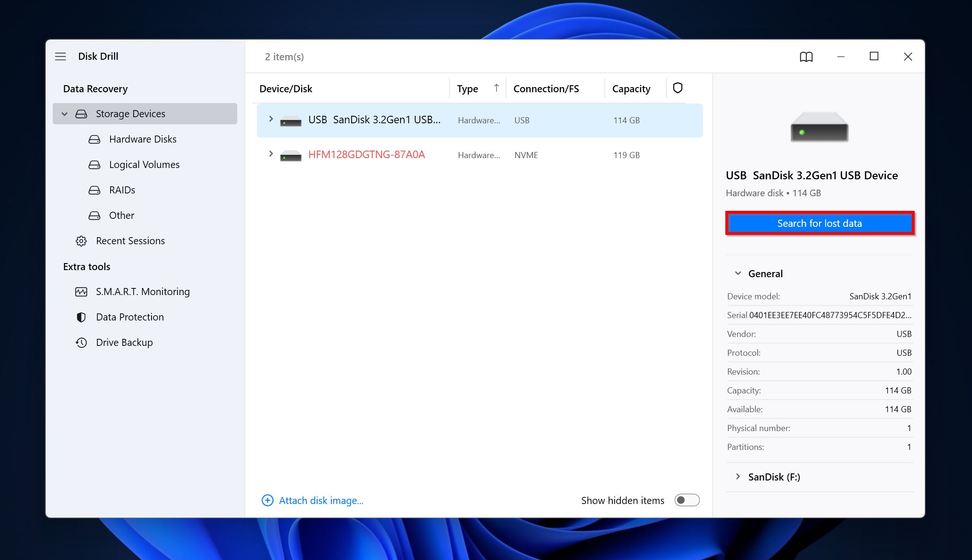972x560 pixels.
Task: Click the Recent Sessions gear icon
Action: click(81, 241)
